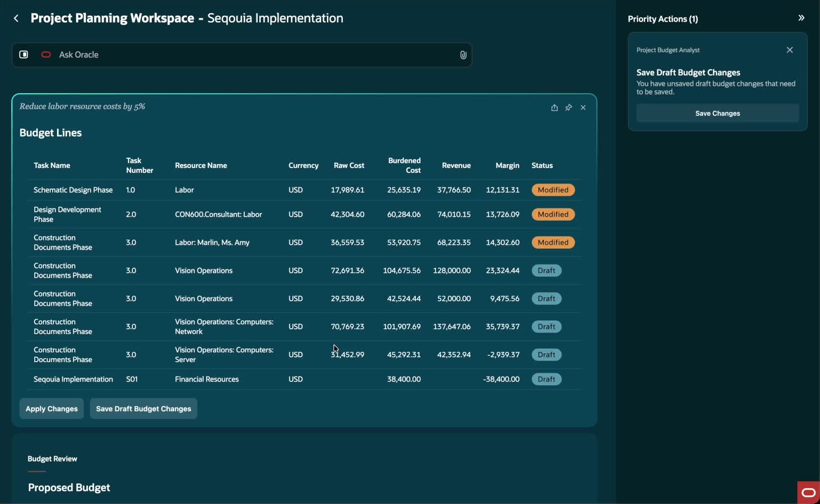Click the Raw Cost column header
Screen dimensions: 820x504
[349, 165]
